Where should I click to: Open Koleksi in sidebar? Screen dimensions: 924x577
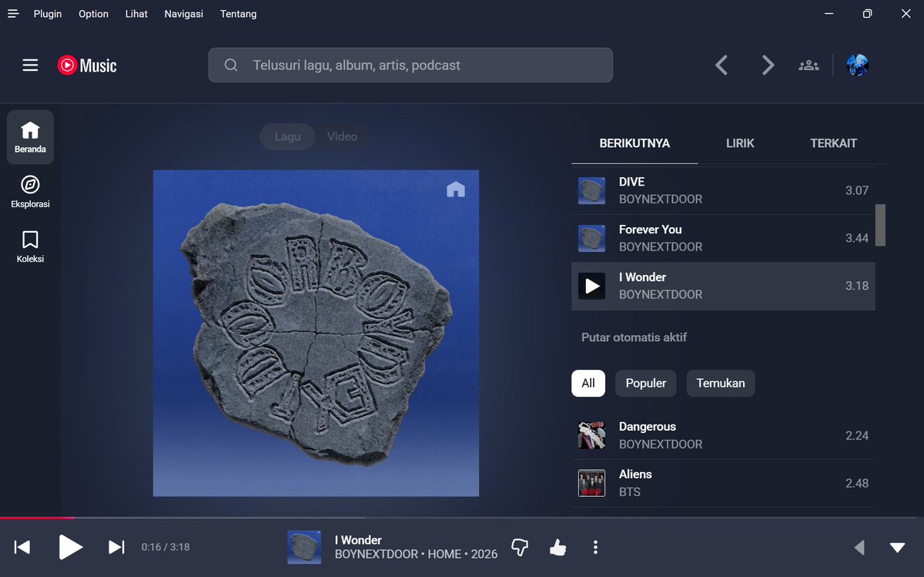click(30, 247)
